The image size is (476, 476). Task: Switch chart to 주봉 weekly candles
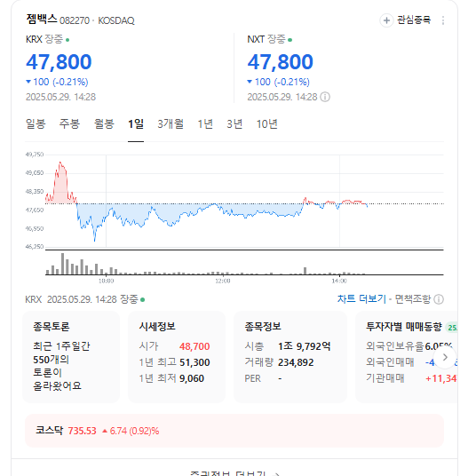pyautogui.click(x=69, y=123)
